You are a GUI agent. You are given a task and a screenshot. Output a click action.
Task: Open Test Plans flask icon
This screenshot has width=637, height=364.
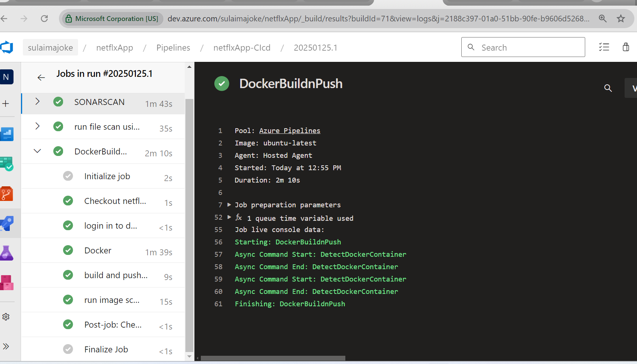click(7, 253)
